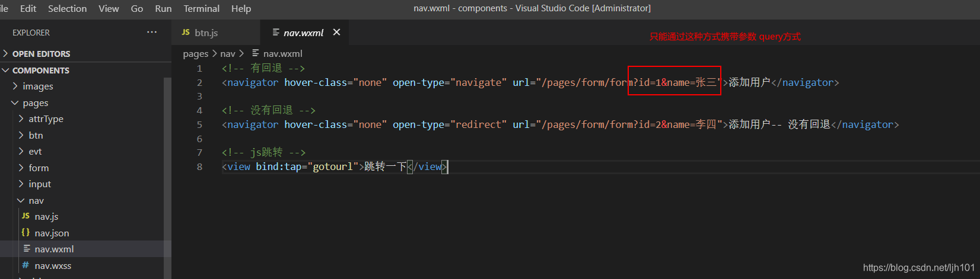The height and width of the screenshot is (279, 980).
Task: Click the '添加用户' text on line 2
Action: click(750, 83)
